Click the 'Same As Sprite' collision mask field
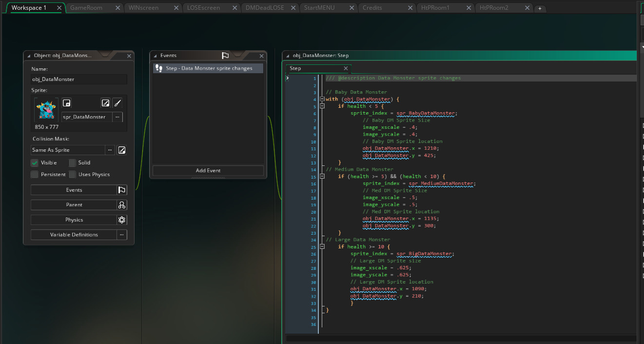Screen dimensions: 644x344 (68, 150)
